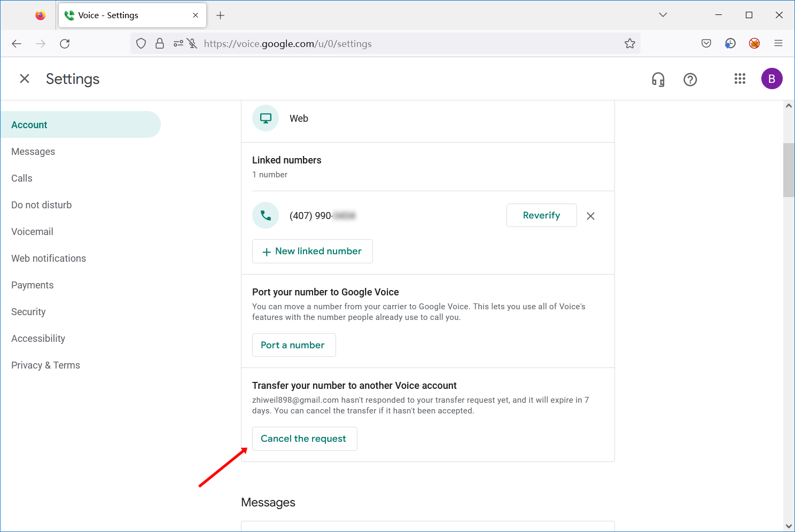Go forward in Firefox
This screenshot has height=532, width=795.
pyautogui.click(x=41, y=44)
